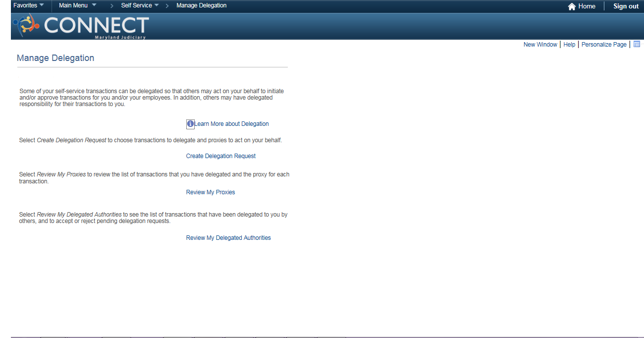Screen dimensions: 644x338
Task: Click the chevron separator before Self Service
Action: 112,6
